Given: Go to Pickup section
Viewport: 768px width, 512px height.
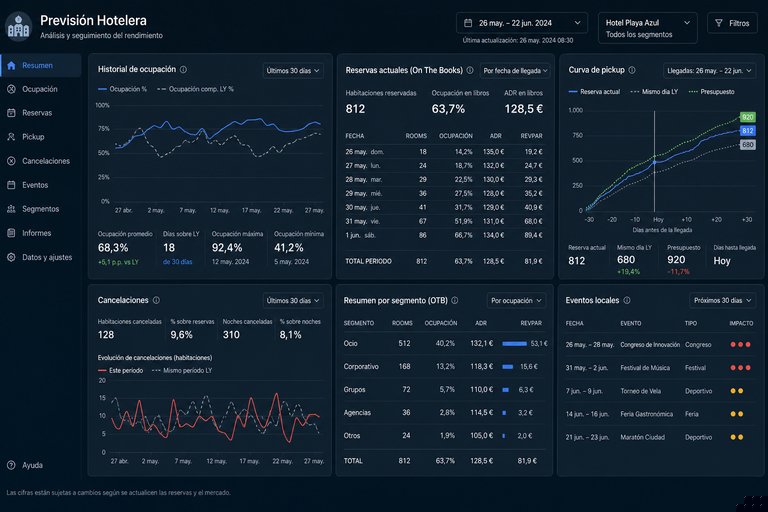Looking at the screenshot, I should click(x=41, y=137).
